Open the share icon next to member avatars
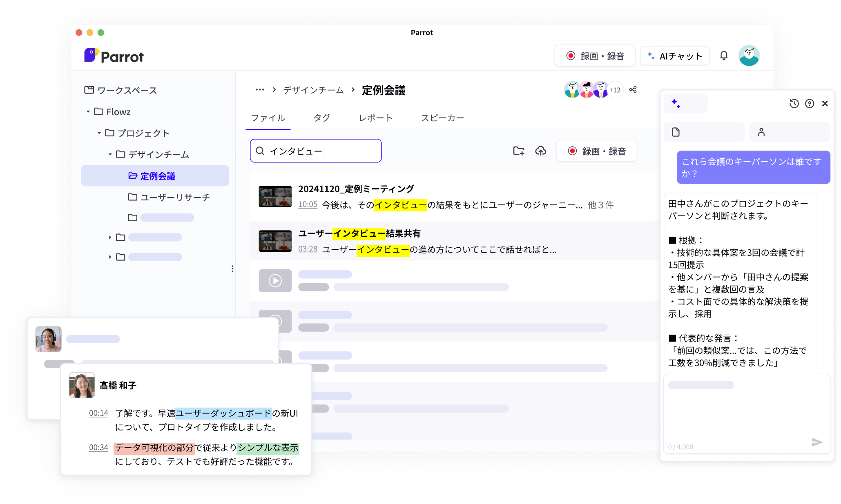The width and height of the screenshot is (841, 504). point(633,89)
